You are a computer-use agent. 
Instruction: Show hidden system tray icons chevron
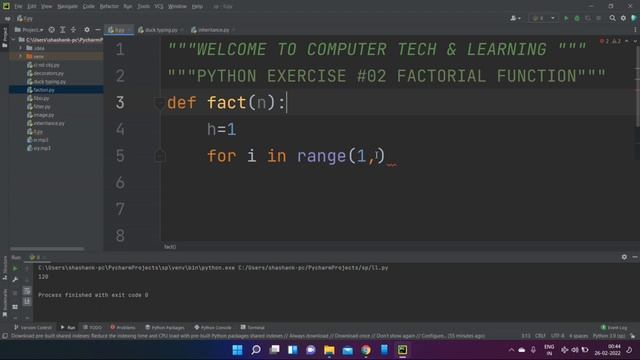click(x=511, y=350)
